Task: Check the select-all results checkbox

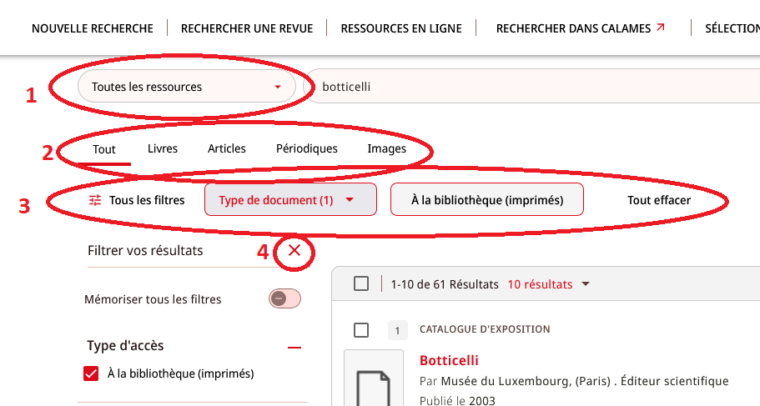Action: 361,283
